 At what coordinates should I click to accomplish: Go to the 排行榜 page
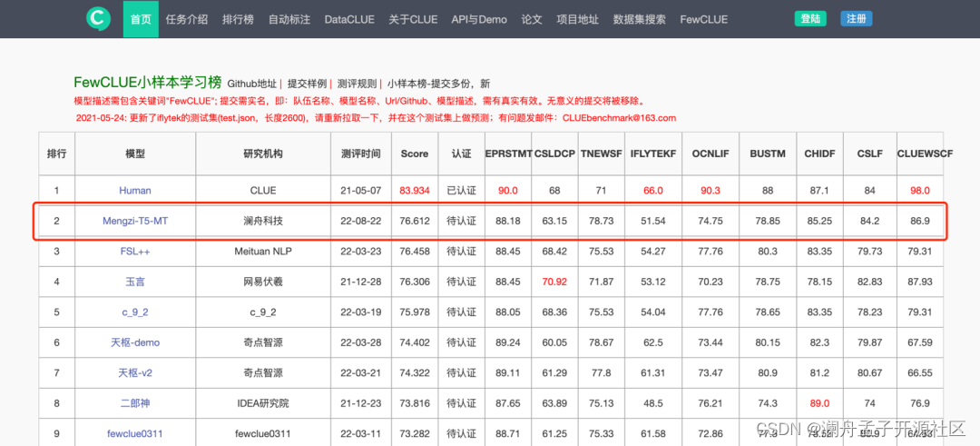[x=238, y=19]
